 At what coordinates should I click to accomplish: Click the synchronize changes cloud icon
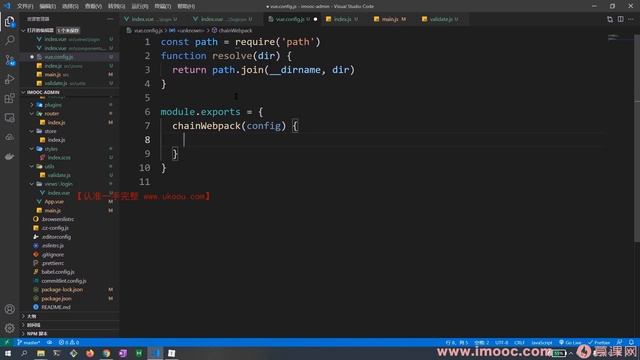(49, 342)
